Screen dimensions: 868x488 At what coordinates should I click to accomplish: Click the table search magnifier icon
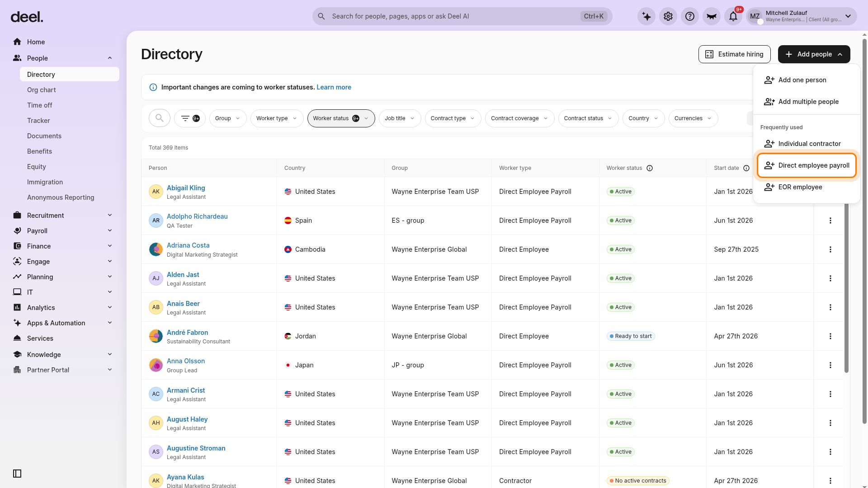tap(159, 118)
